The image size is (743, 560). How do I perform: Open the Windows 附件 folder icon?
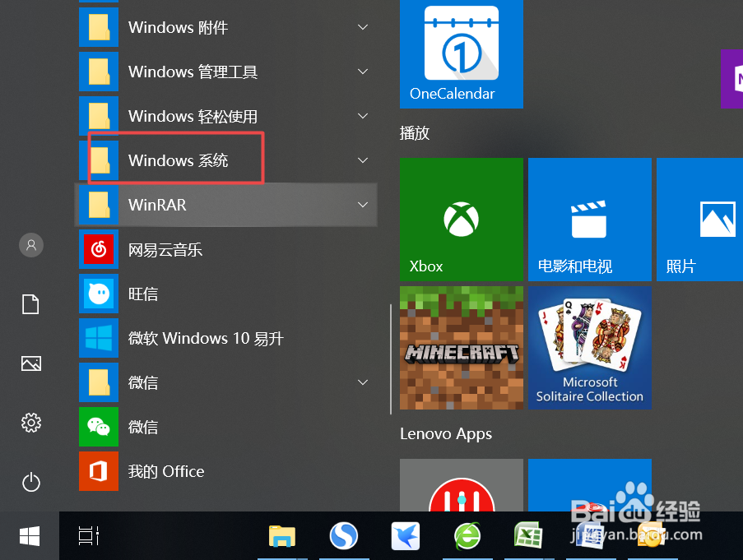click(99, 27)
